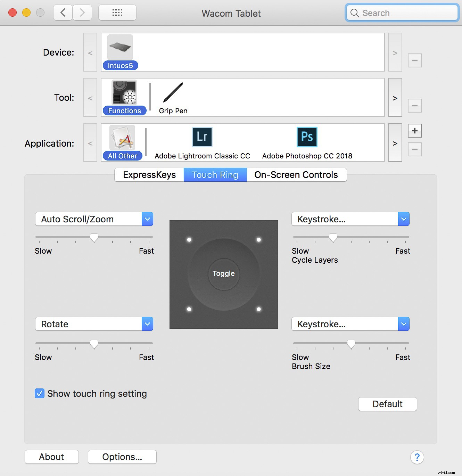The image size is (462, 476).
Task: Remove the selected device with minus button
Action: tap(414, 60)
